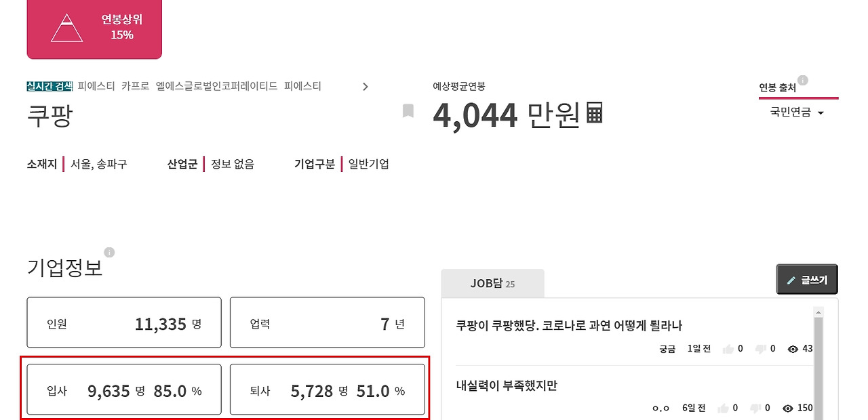Click the info icon beside 기업정보 heading
The height and width of the screenshot is (420, 868).
(109, 252)
